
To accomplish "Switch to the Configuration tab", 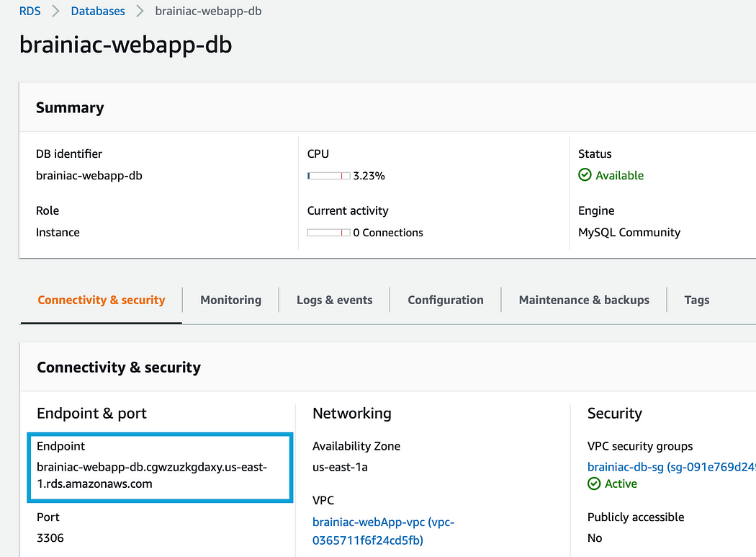I will pyautogui.click(x=446, y=300).
